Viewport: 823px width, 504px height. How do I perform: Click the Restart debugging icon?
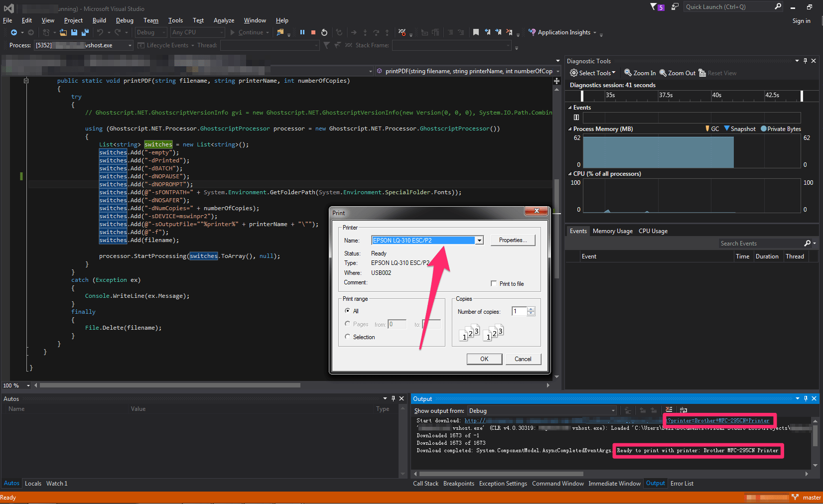pyautogui.click(x=324, y=32)
